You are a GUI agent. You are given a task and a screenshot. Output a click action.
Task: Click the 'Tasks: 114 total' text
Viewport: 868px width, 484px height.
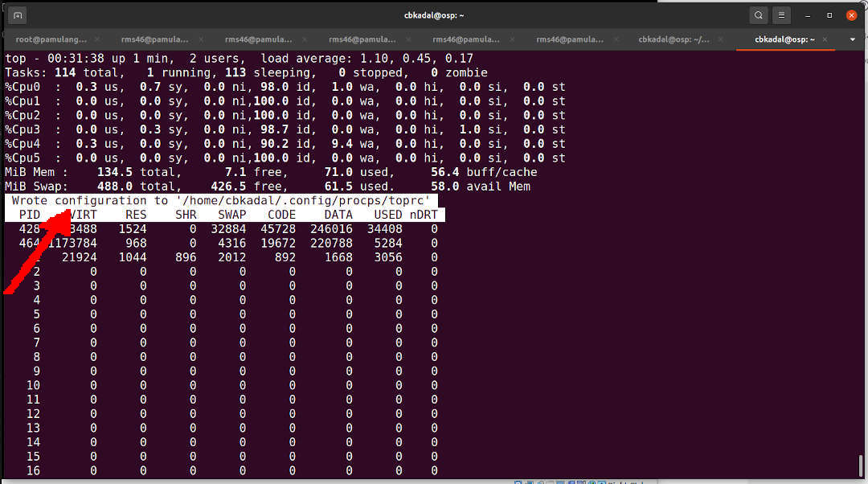tap(62, 72)
